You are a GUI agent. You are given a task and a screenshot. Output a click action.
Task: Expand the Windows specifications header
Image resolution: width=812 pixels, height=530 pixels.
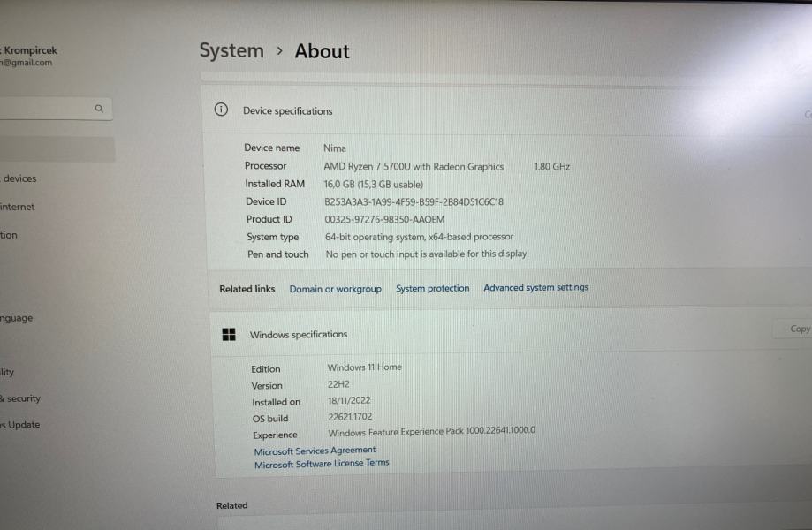[510, 333]
